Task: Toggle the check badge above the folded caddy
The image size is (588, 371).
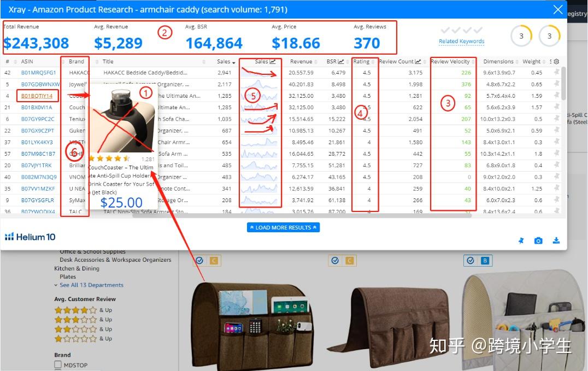Action: coord(335,260)
